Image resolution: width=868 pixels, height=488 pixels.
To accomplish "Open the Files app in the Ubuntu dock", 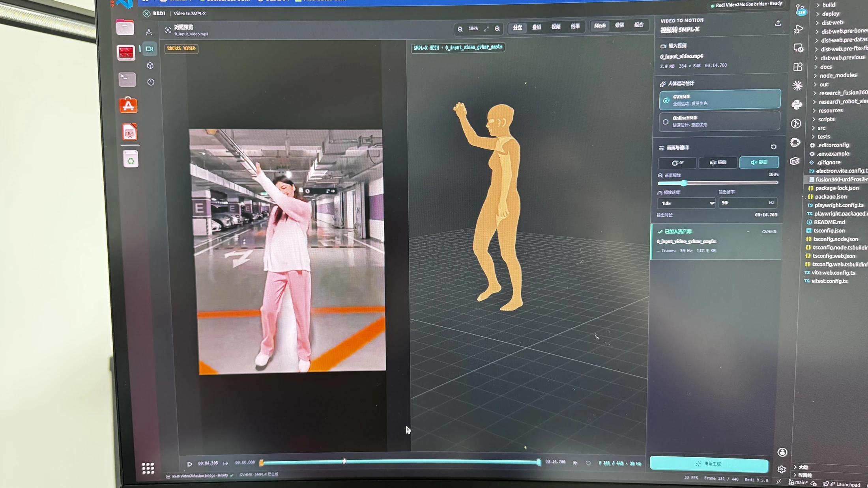I will point(125,28).
